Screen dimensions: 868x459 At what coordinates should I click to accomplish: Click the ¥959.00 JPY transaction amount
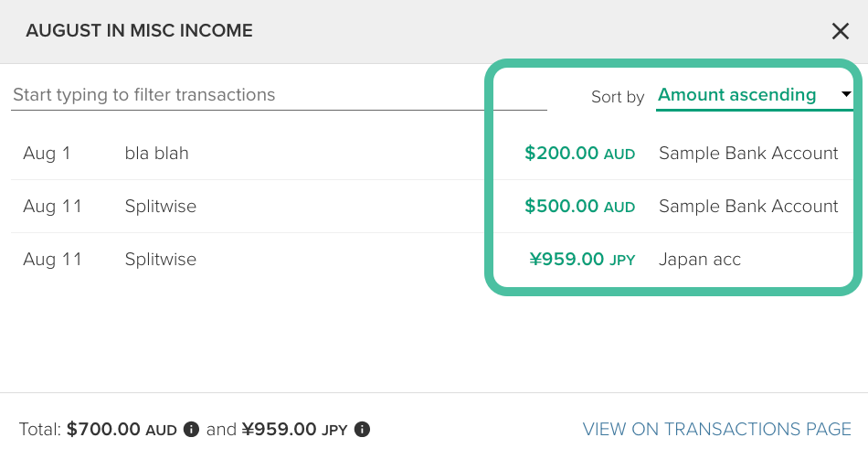pyautogui.click(x=582, y=260)
